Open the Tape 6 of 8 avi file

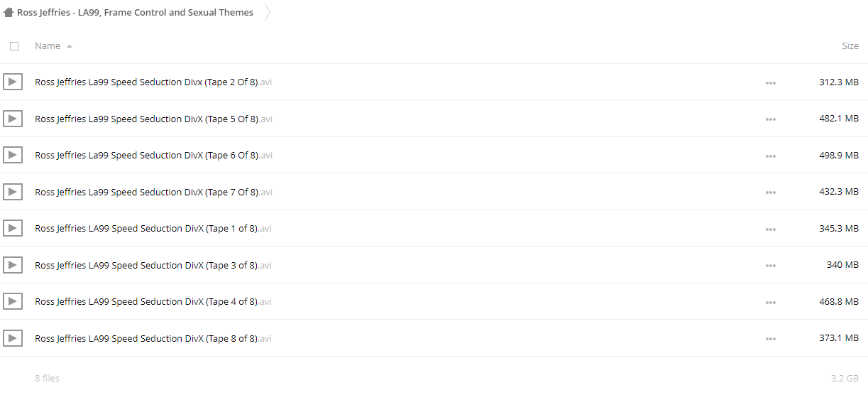[x=153, y=155]
